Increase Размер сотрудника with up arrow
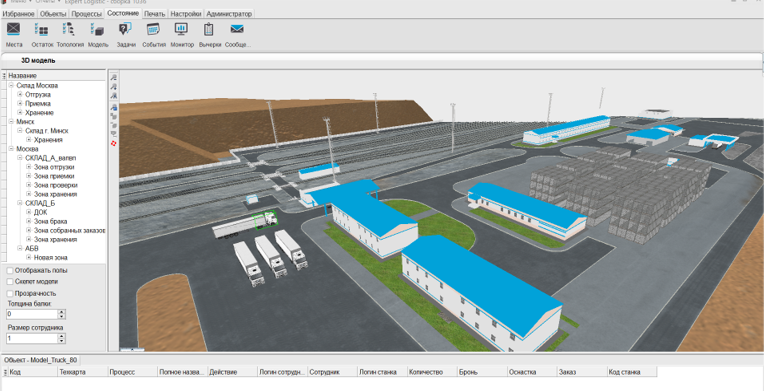Image resolution: width=764 pixels, height=391 pixels. 61,335
